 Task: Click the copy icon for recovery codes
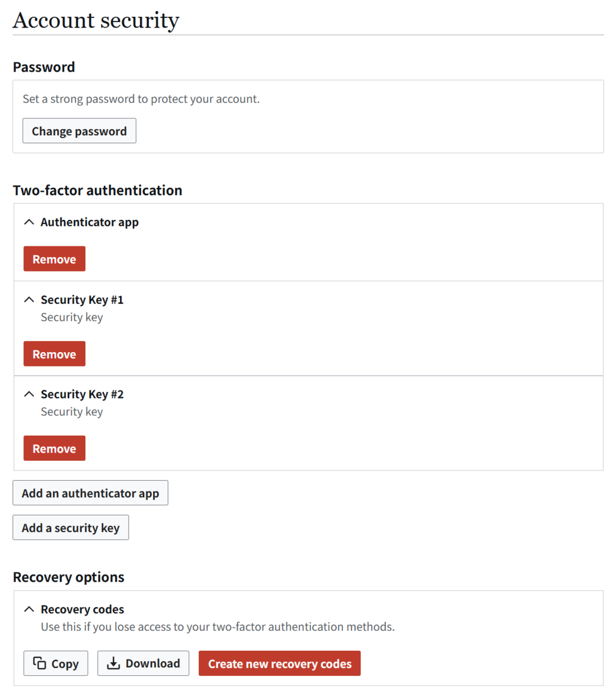pos(39,663)
